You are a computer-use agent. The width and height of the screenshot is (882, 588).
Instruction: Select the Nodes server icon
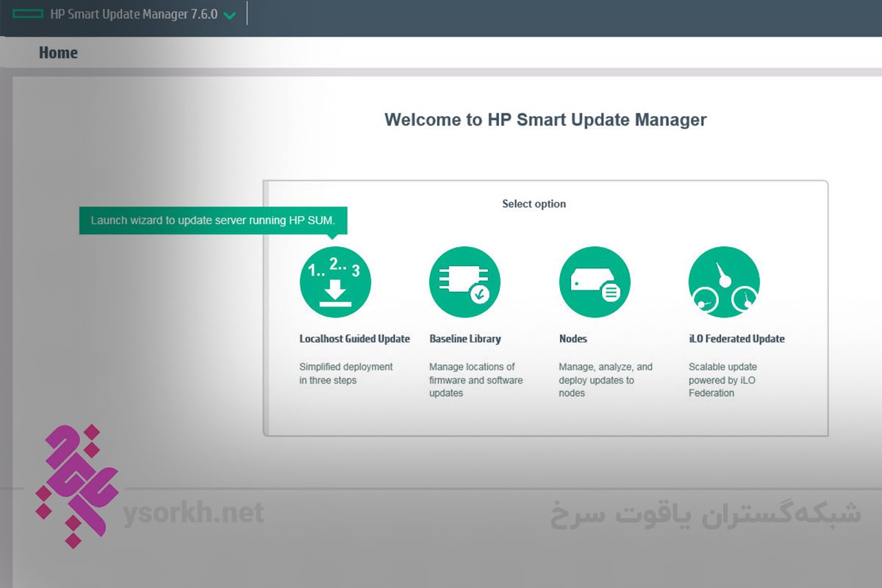[x=595, y=282]
